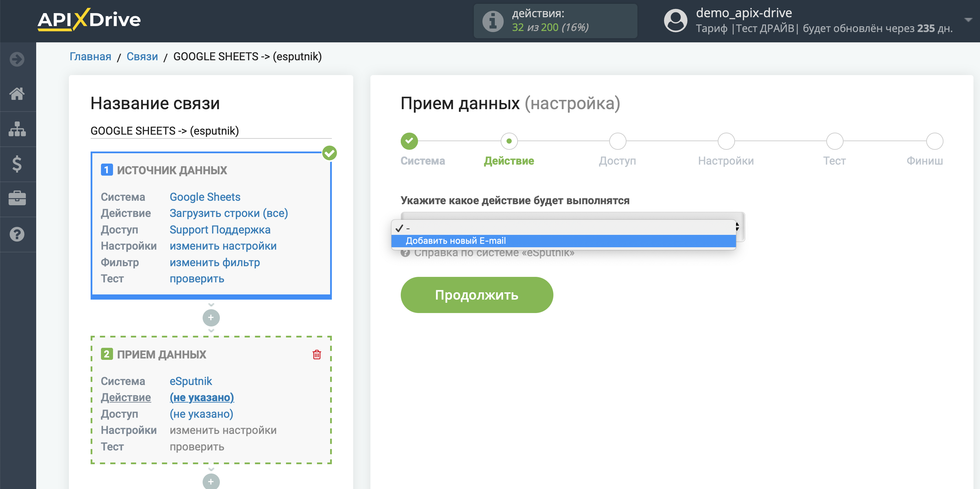Open the billing dollar icon
This screenshot has height=489, width=980.
(x=17, y=164)
